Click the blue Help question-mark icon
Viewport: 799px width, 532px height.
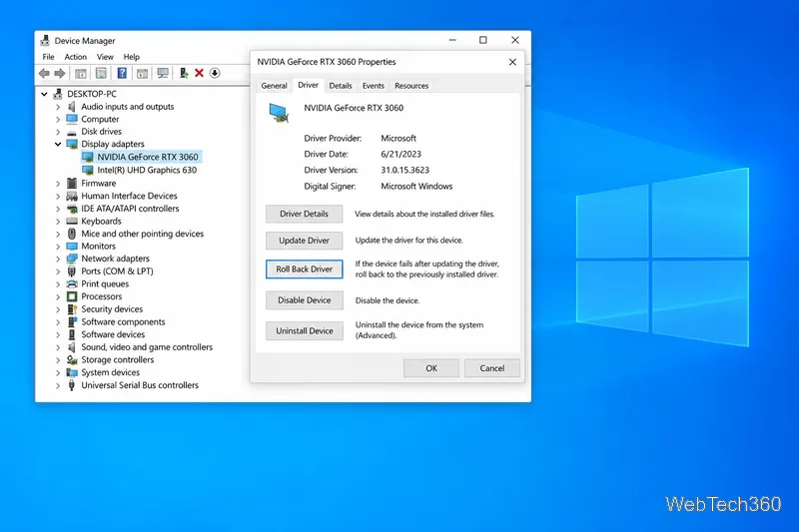pyautogui.click(x=122, y=73)
